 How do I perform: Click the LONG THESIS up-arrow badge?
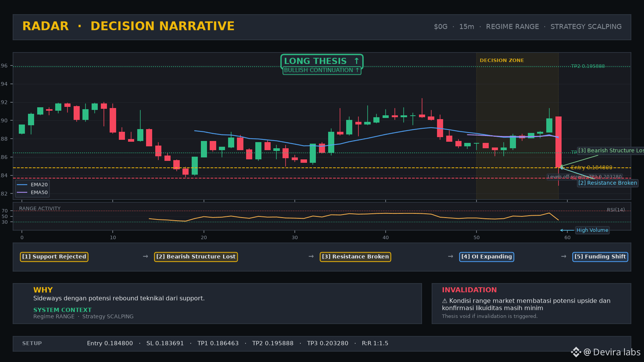pos(322,61)
